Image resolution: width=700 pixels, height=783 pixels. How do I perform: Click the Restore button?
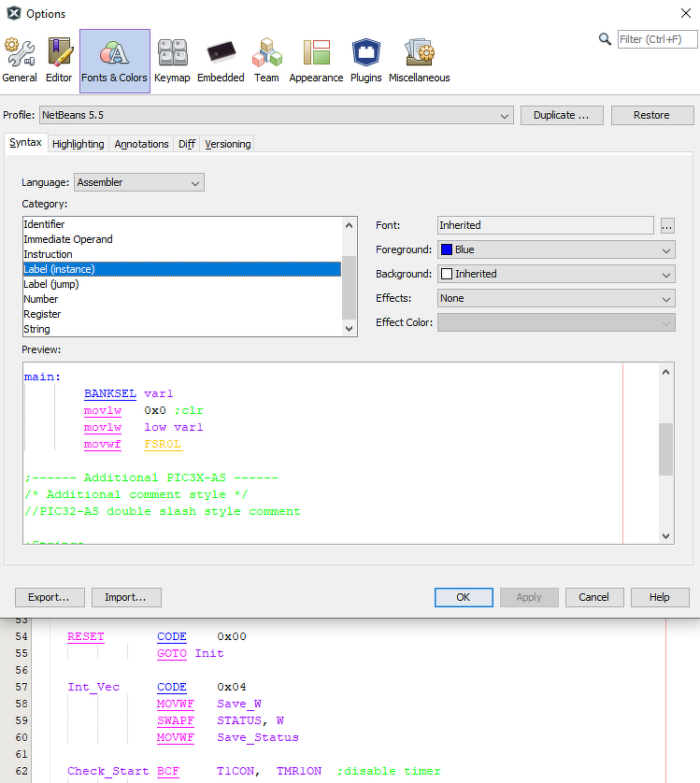tap(652, 115)
